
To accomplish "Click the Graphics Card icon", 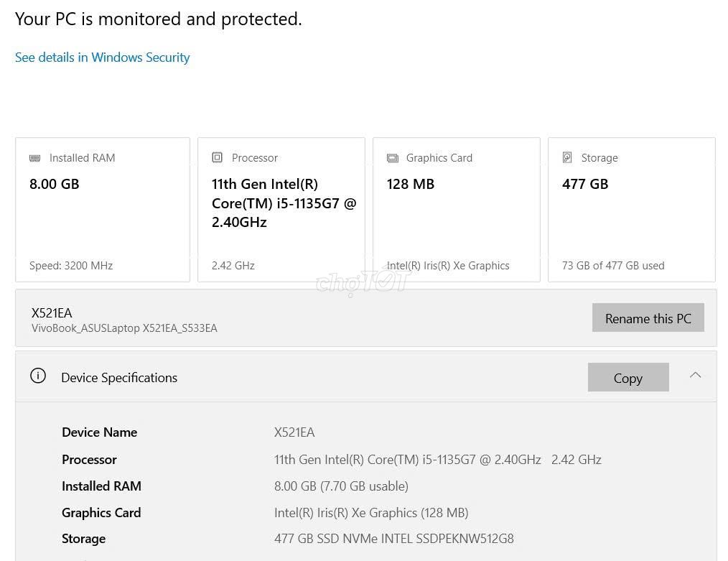I will [393, 158].
